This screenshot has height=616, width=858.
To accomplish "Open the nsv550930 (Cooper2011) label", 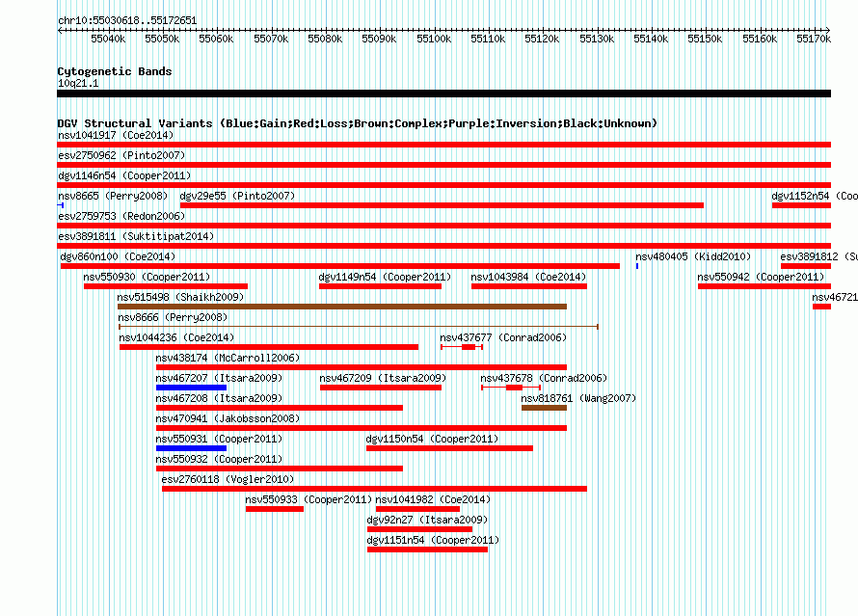I will coord(147,277).
